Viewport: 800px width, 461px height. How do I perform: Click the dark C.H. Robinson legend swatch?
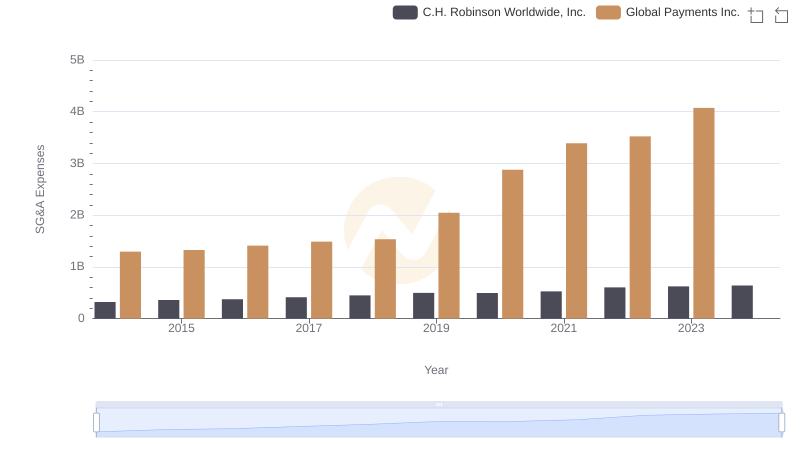(x=405, y=12)
